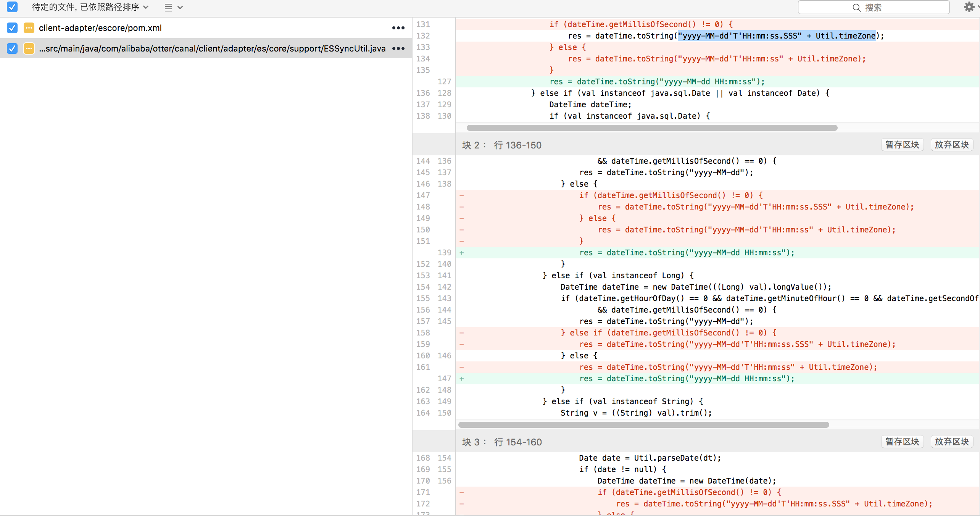This screenshot has height=516, width=980.
Task: Click the settings gear icon
Action: (970, 7)
